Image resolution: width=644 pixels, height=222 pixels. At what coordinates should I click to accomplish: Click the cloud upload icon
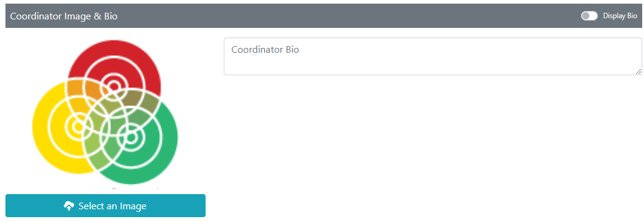coord(69,206)
